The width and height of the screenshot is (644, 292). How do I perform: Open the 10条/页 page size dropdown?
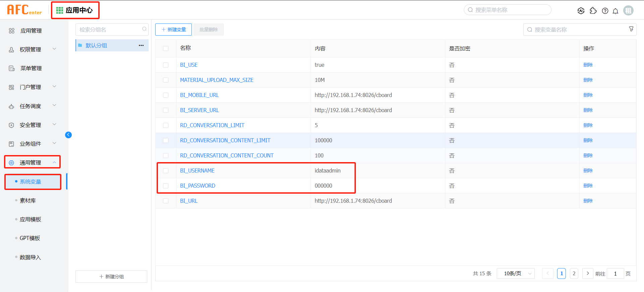(516, 274)
